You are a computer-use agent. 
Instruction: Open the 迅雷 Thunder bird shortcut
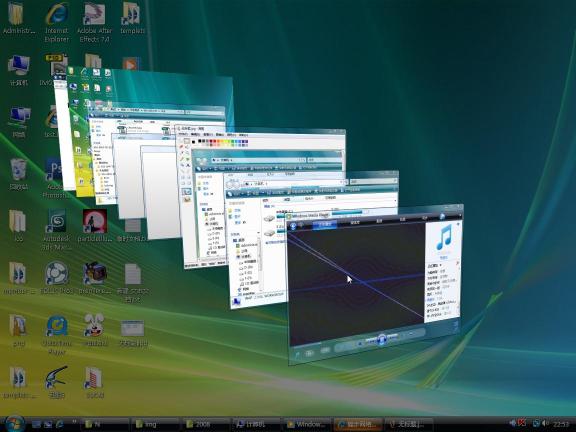[57, 382]
